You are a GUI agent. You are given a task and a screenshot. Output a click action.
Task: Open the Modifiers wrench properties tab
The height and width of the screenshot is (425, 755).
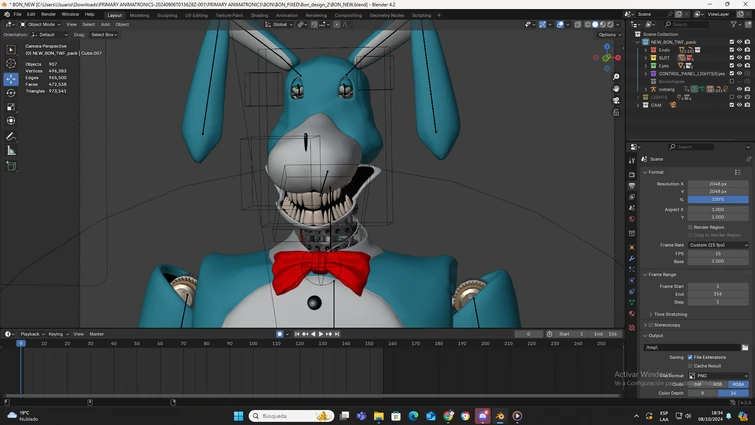click(x=632, y=259)
